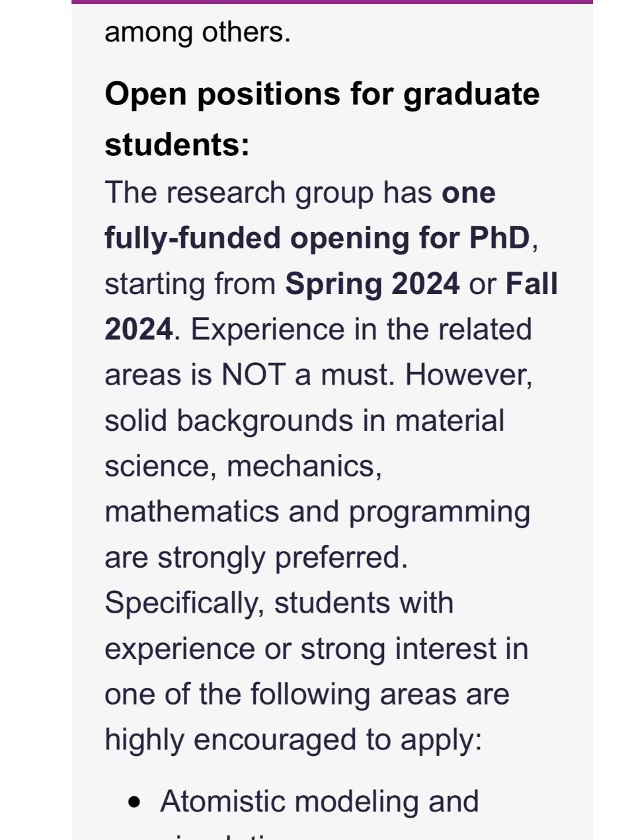Click the word 'NOT' in the paragraph
Screen dimensions: 630x840
click(x=253, y=375)
